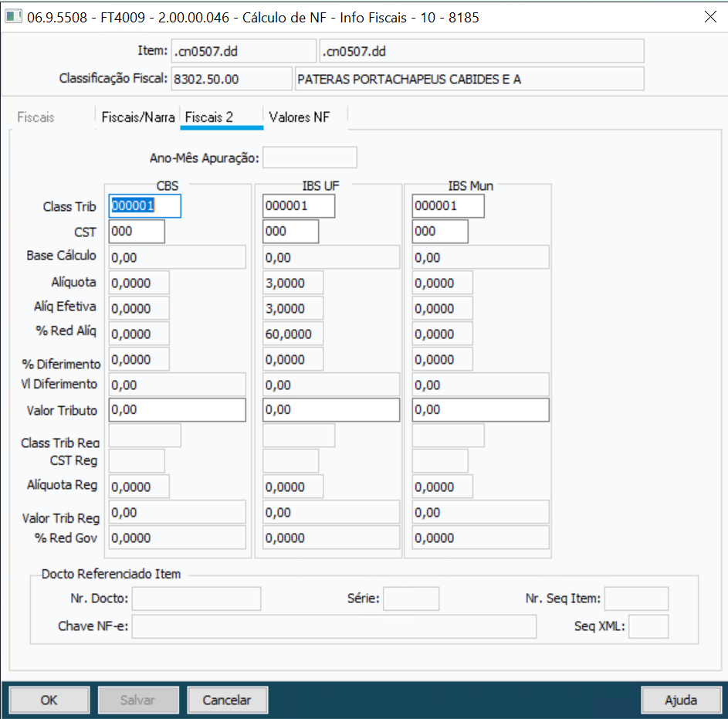Click the IBS Mun Class Trib Reg field
The height and width of the screenshot is (719, 728).
(x=448, y=436)
